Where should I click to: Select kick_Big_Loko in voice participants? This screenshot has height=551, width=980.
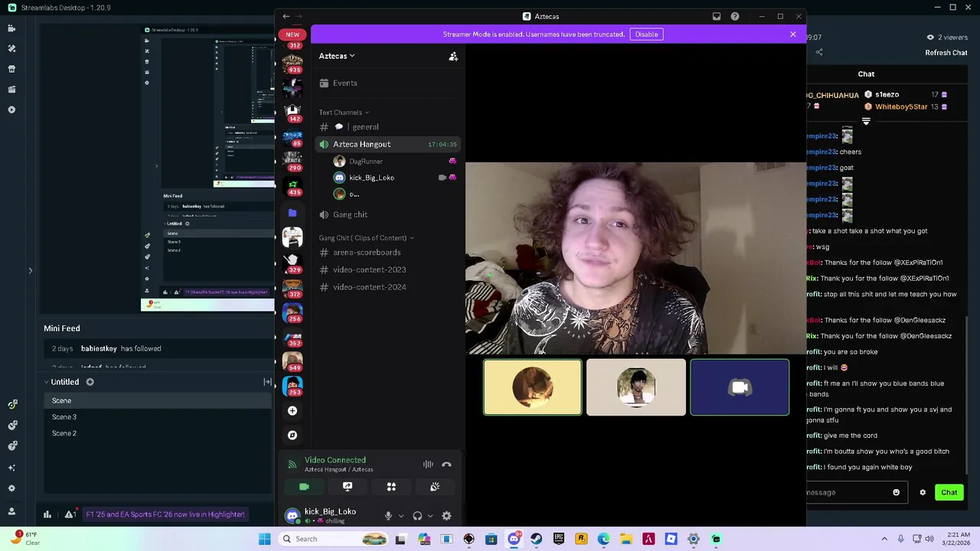tap(394, 178)
